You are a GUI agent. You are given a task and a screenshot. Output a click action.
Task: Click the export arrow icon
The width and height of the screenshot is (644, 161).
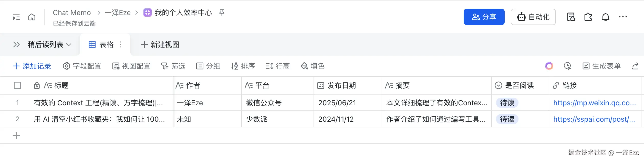[635, 66]
